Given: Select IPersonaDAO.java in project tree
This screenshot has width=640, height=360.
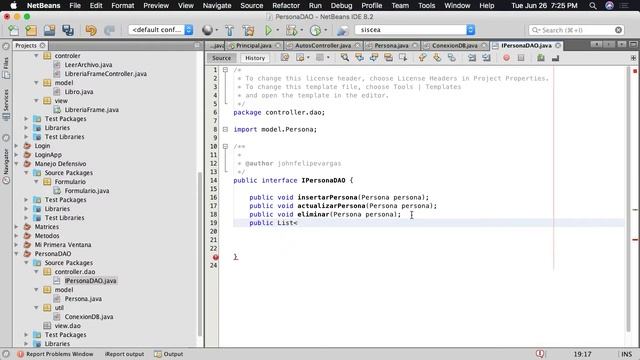Looking at the screenshot, I should [90, 280].
